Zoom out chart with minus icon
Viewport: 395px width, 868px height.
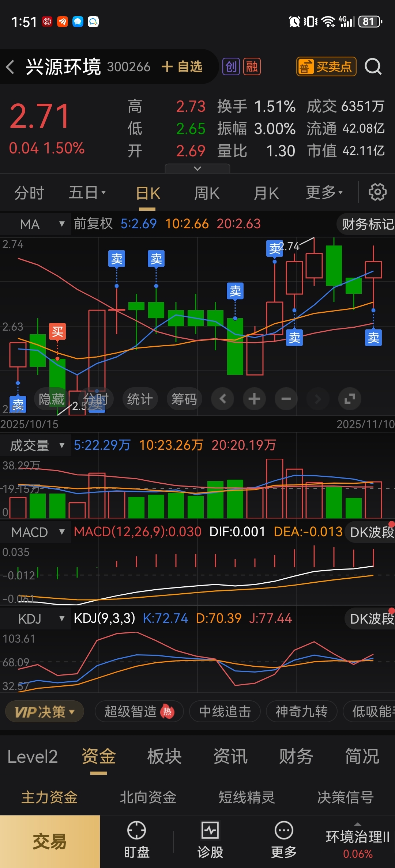[286, 399]
